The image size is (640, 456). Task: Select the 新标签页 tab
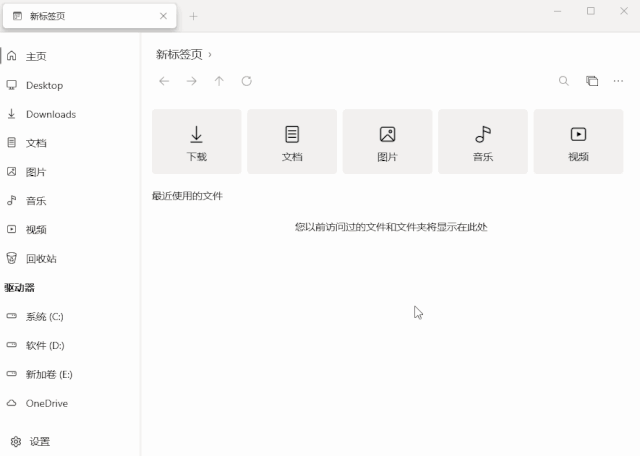(x=89, y=16)
